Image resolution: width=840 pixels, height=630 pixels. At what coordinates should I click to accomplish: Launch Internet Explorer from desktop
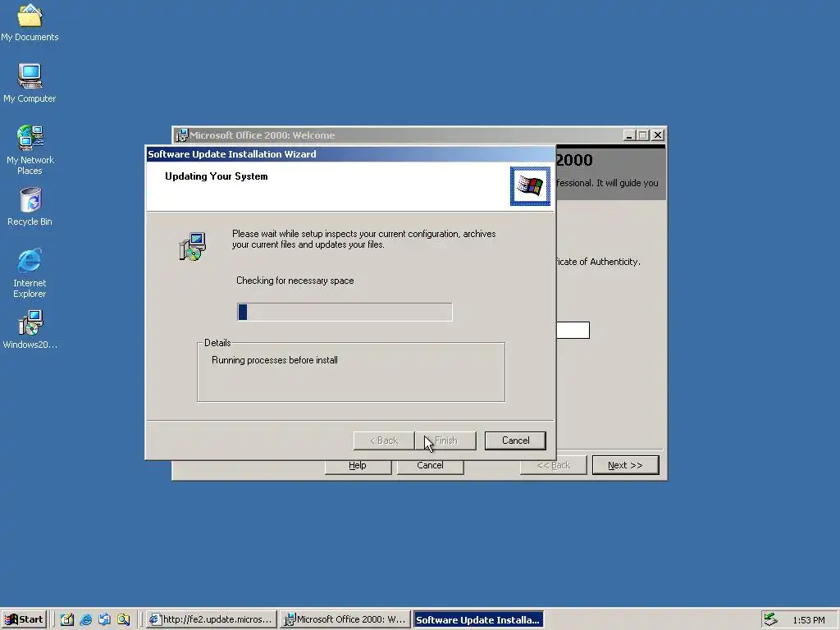(x=30, y=273)
